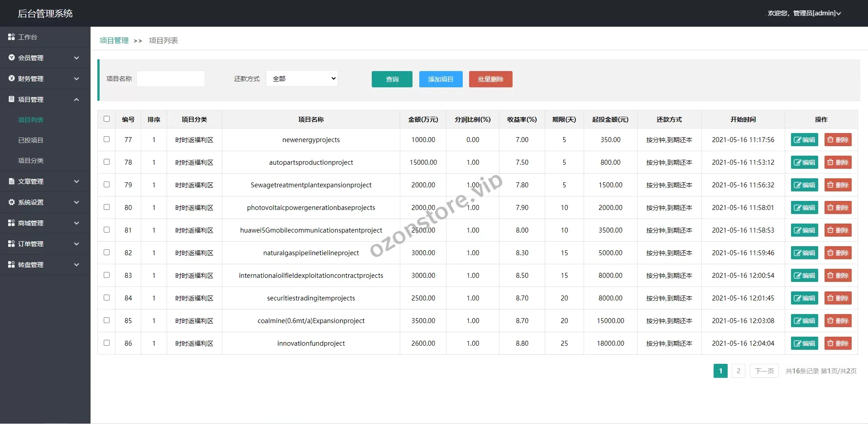This screenshot has height=424, width=868.
Task: Click the 会员管理 sidebar icon
Action: tap(11, 57)
